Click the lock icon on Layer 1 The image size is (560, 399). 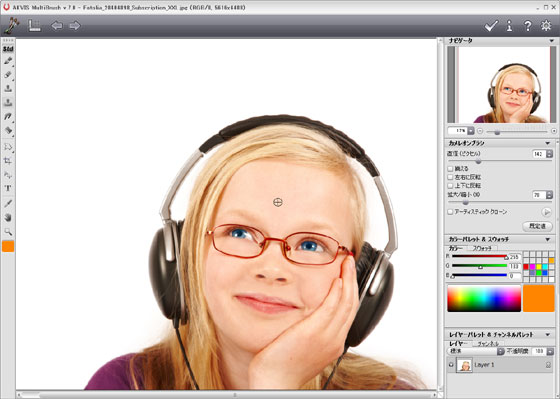pyautogui.click(x=548, y=365)
